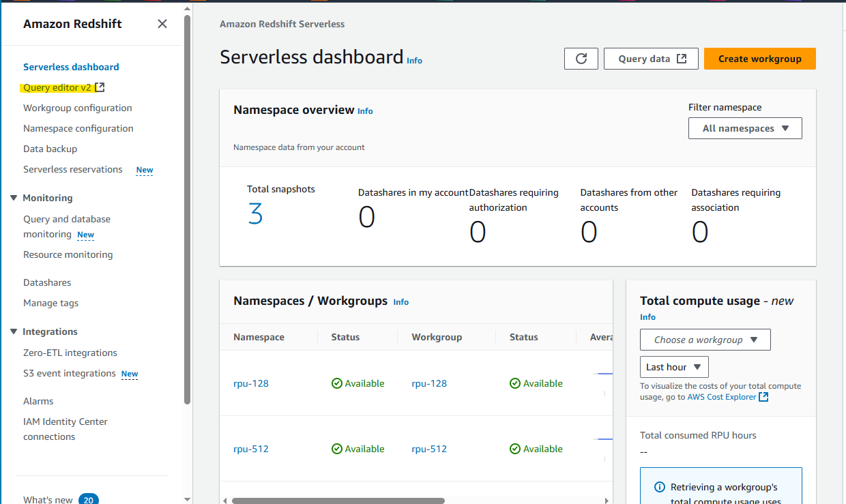Viewport: 846px width, 504px height.
Task: Click the Amazon Redshift Serverless breadcrumb
Action: (x=282, y=24)
